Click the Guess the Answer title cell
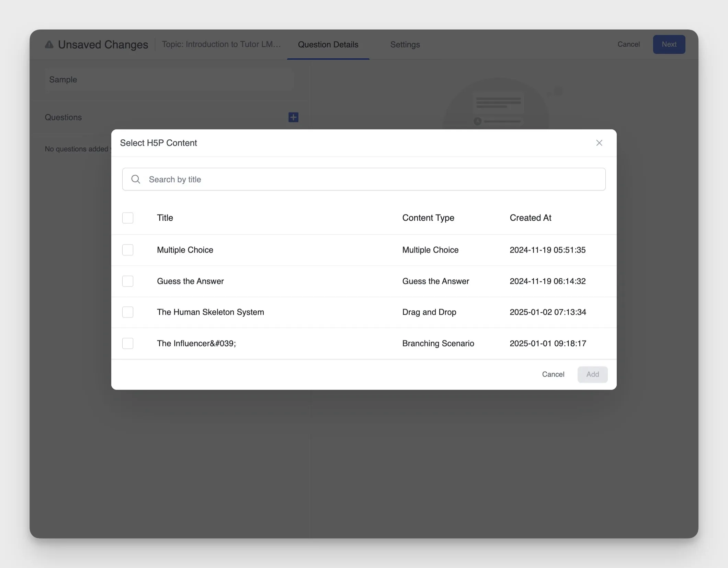 coord(190,281)
